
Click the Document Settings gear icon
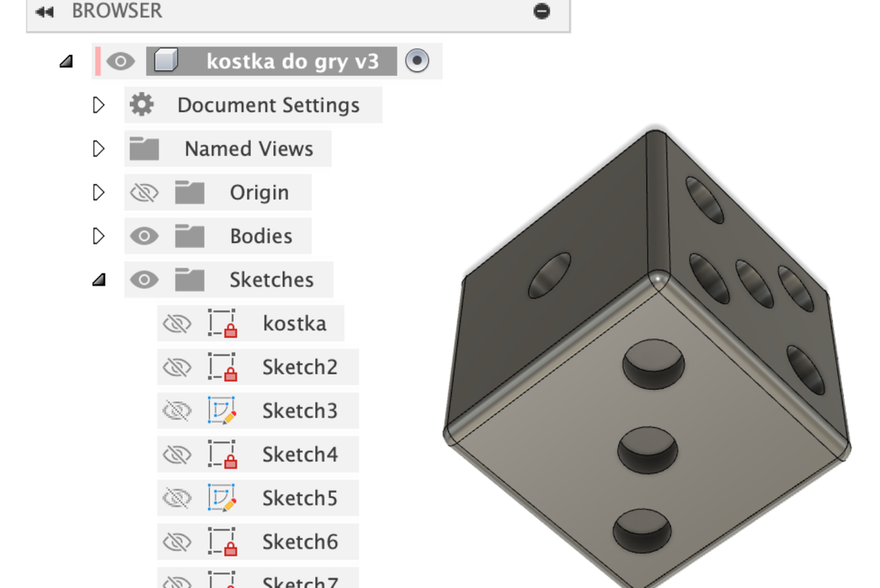click(x=142, y=105)
